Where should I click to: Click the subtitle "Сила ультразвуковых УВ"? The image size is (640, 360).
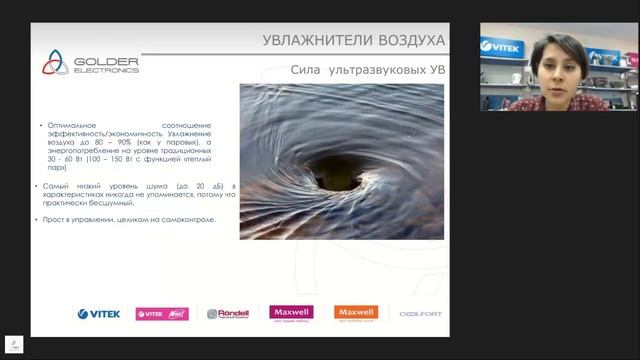tap(368, 70)
